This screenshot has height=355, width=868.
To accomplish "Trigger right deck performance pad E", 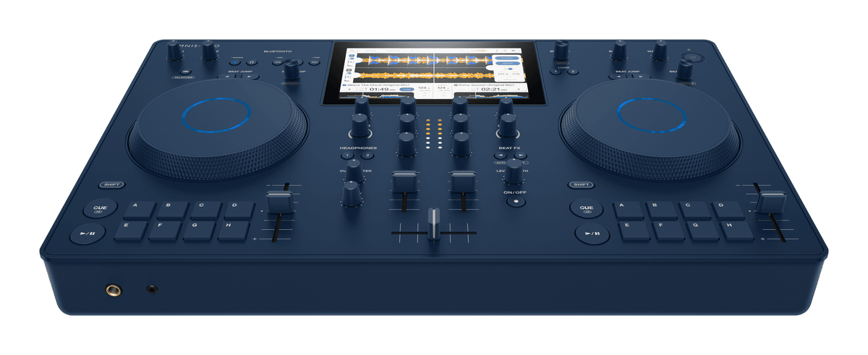I will click(634, 231).
